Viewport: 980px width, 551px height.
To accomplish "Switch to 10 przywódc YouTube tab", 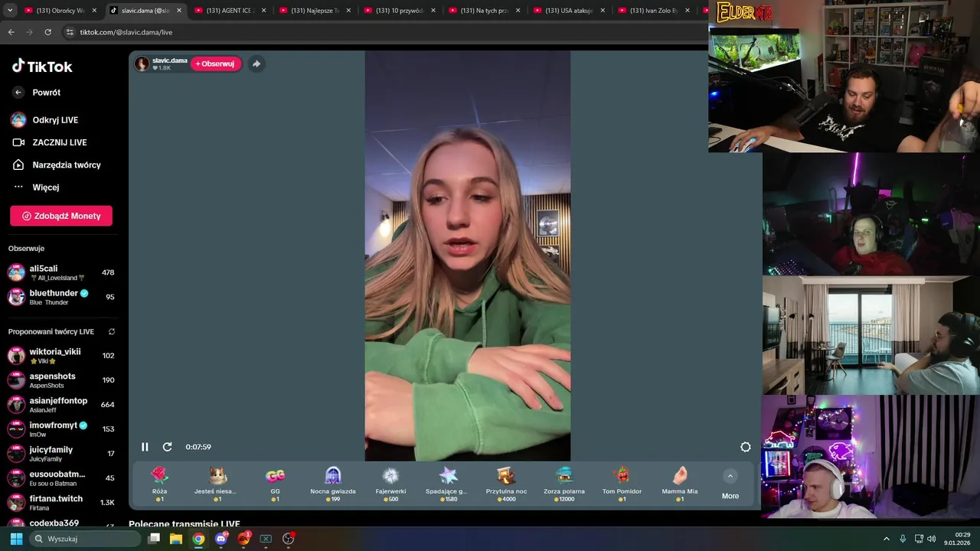I will click(400, 11).
